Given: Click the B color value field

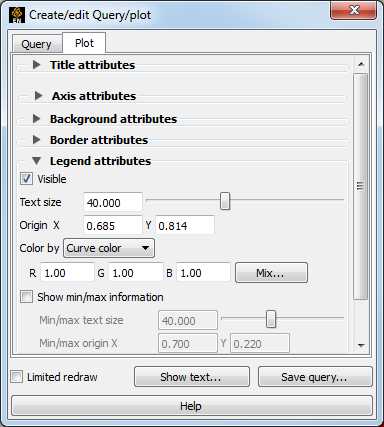Looking at the screenshot, I should (203, 273).
